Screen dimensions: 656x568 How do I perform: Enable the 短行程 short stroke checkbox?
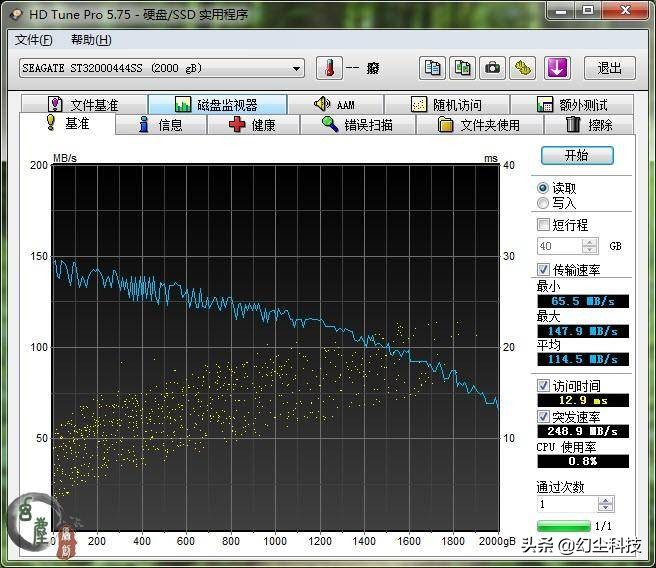coord(544,225)
